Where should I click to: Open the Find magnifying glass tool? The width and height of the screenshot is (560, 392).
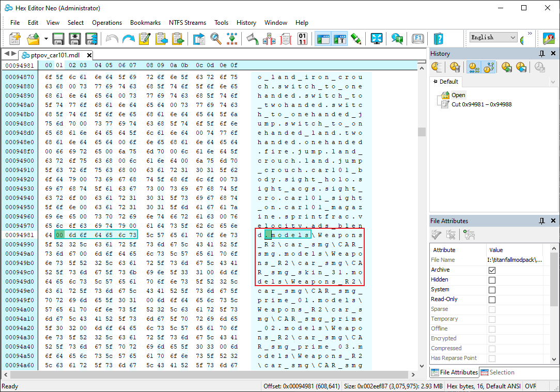tap(216, 39)
